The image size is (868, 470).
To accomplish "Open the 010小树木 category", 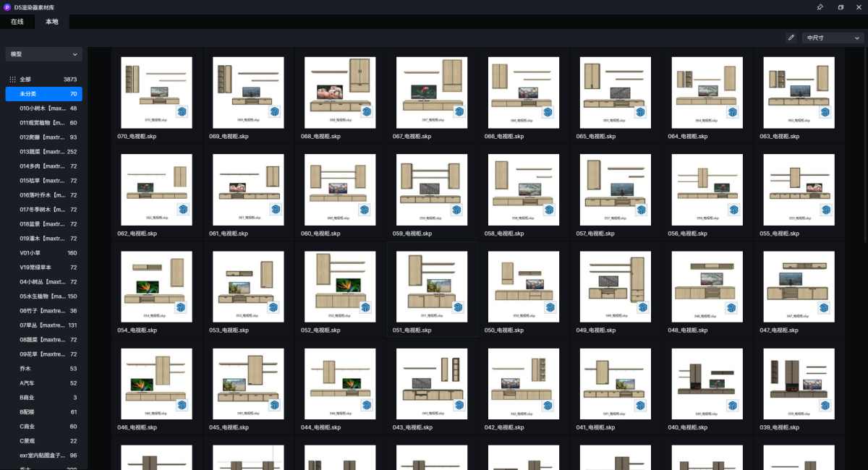I will click(x=43, y=108).
